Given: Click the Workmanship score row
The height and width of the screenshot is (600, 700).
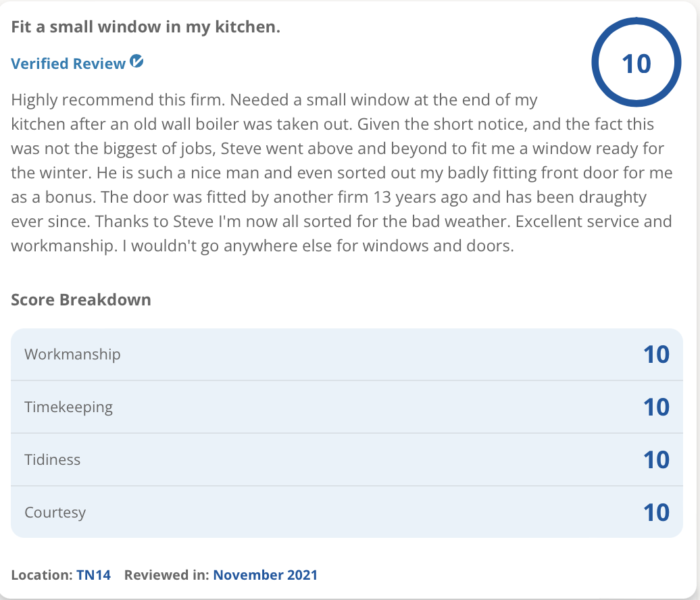Looking at the screenshot, I should (347, 355).
